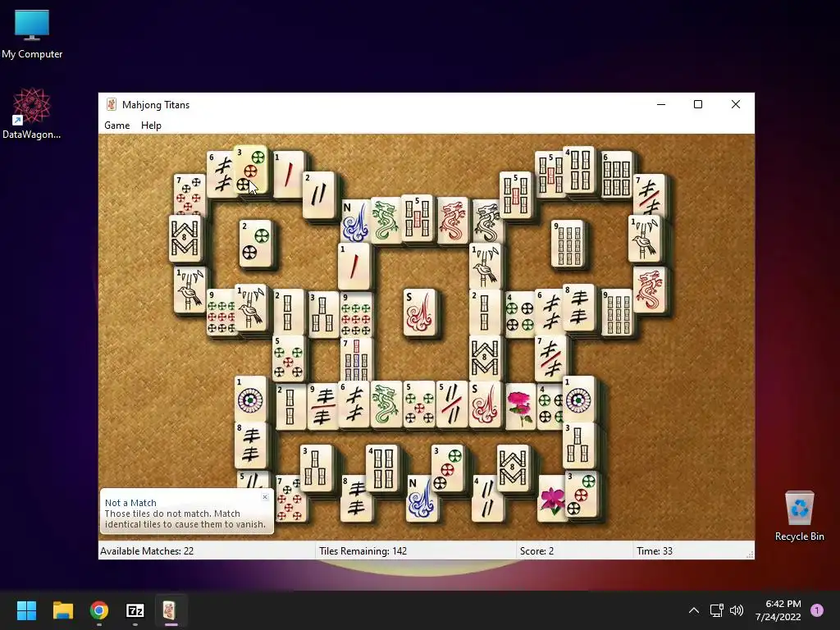The width and height of the screenshot is (840, 630).
Task: Select the 2 of characters tile with two strokes
Action: [x=319, y=195]
